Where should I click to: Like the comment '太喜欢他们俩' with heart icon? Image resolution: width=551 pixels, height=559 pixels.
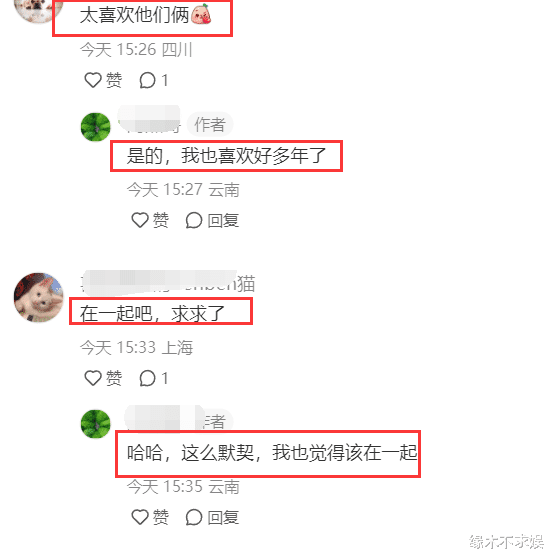[93, 80]
